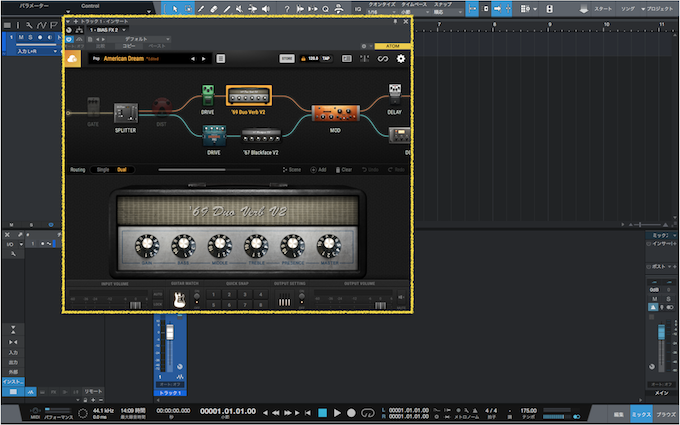Select the '69 Duo Verb V2 amp in chain

coord(249,95)
